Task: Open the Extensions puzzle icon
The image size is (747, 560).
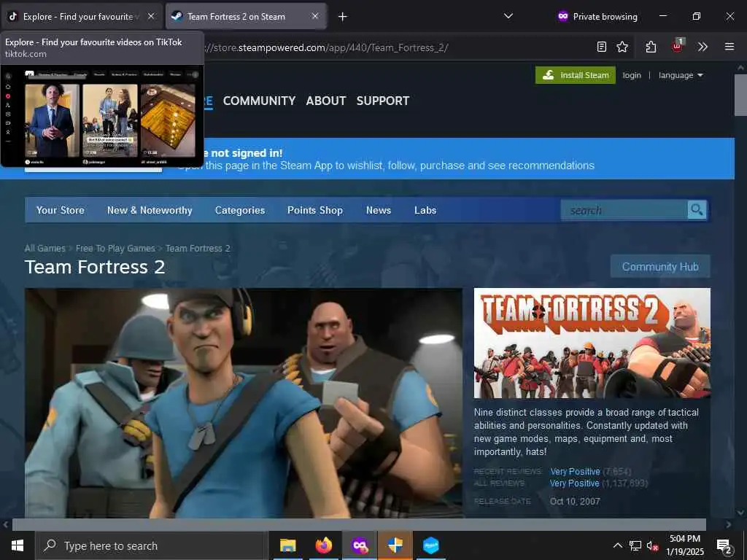Action: pos(651,47)
